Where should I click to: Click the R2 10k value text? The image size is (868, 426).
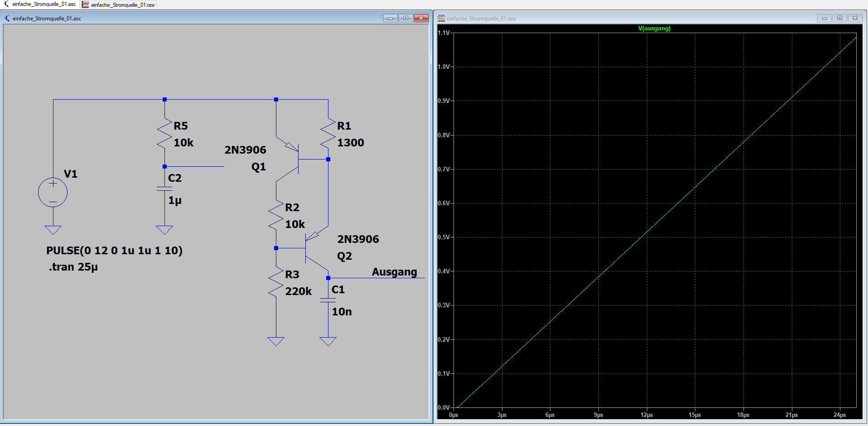click(295, 224)
